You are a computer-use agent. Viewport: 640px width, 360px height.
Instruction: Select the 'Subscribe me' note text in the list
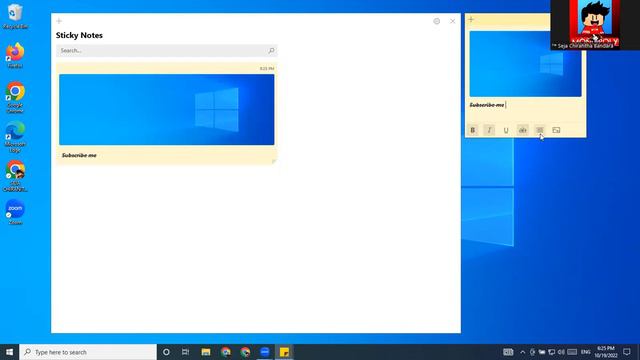79,155
